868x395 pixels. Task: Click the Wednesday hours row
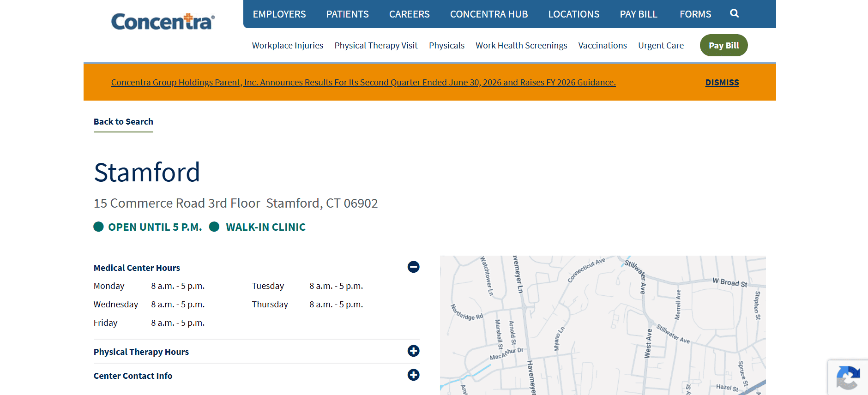click(149, 305)
